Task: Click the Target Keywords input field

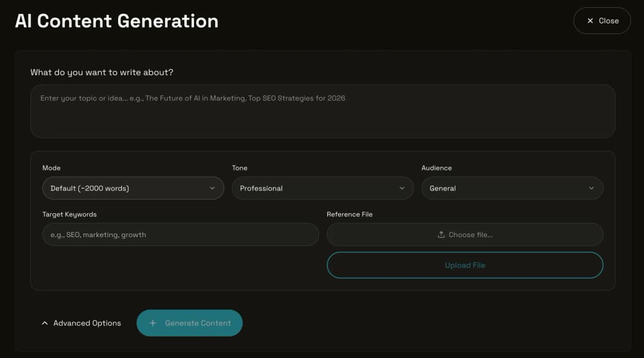Action: point(180,234)
